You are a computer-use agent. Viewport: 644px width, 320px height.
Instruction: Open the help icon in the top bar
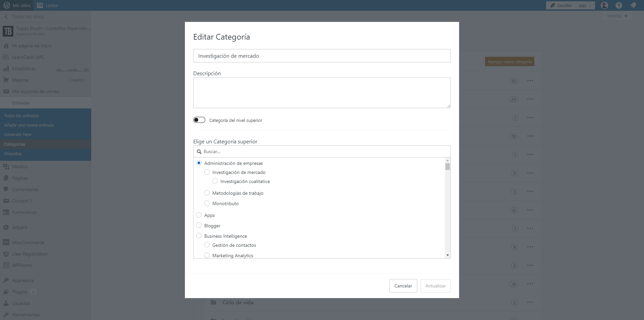(619, 5)
